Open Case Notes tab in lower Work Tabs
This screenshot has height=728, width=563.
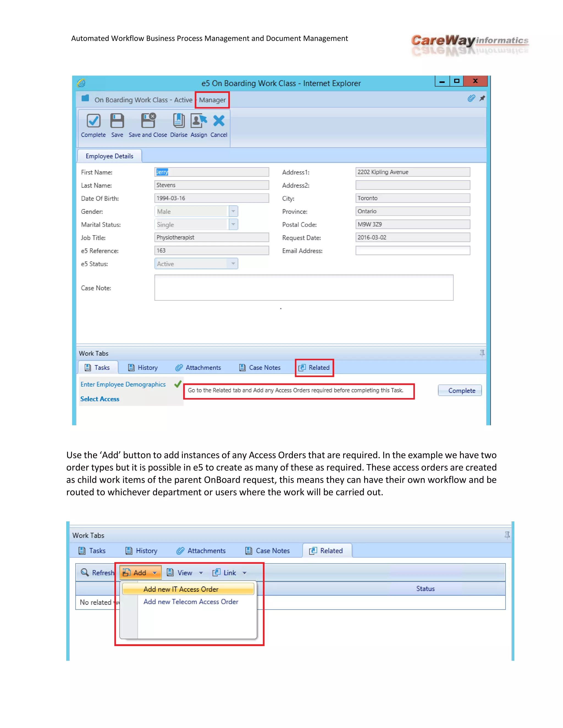pyautogui.click(x=268, y=551)
